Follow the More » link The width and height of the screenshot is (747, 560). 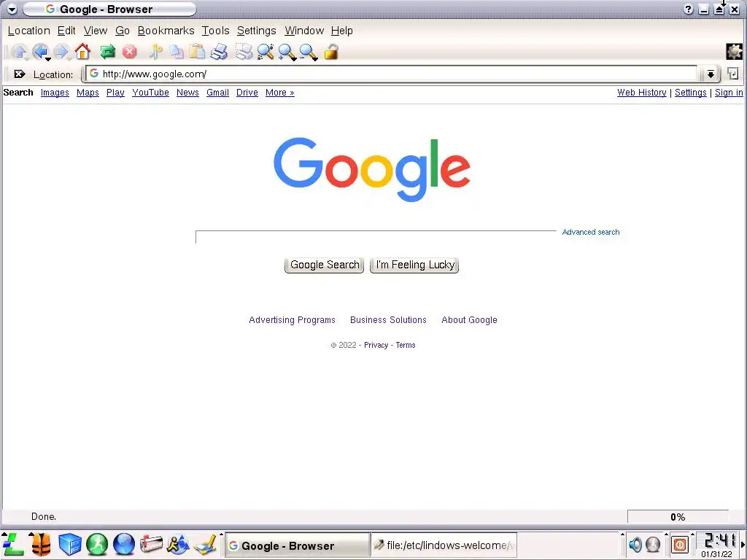(279, 93)
